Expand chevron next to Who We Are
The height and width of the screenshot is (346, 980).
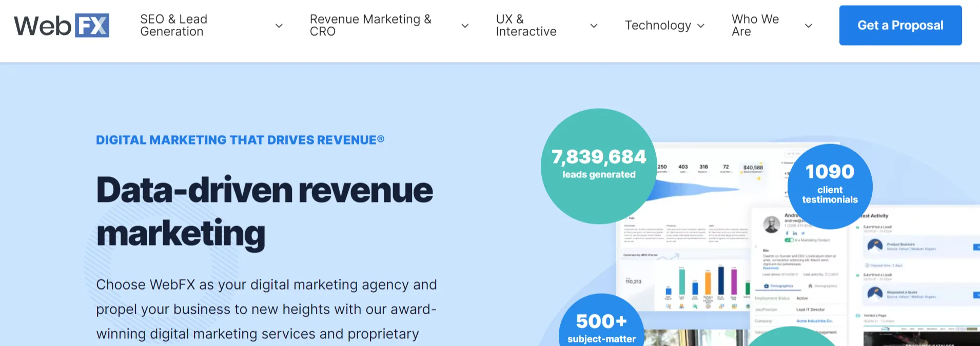click(x=808, y=26)
